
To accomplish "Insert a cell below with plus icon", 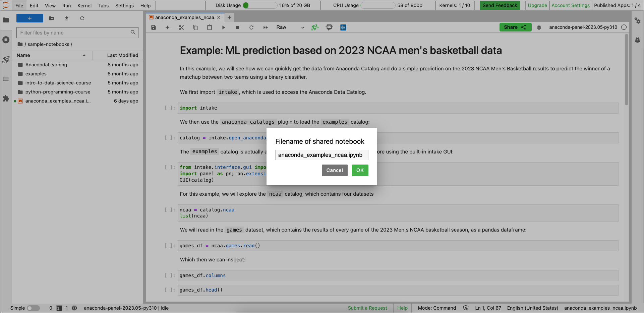I will (x=167, y=27).
